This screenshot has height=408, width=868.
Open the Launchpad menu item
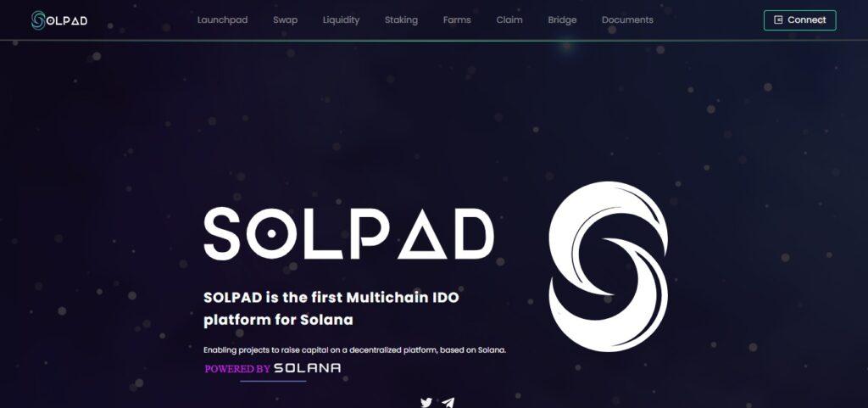pyautogui.click(x=223, y=20)
